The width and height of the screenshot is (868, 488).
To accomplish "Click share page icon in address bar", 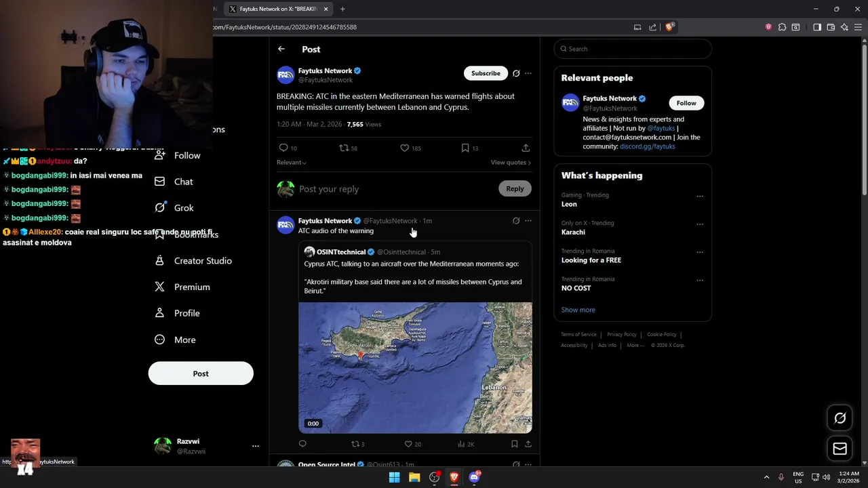I will (x=652, y=27).
